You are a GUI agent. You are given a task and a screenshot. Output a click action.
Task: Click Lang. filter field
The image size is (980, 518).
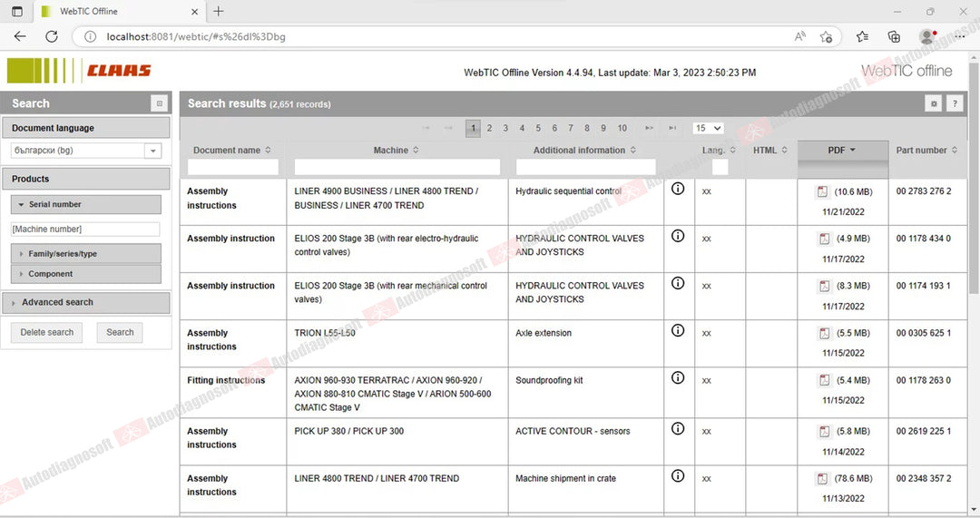click(x=720, y=167)
